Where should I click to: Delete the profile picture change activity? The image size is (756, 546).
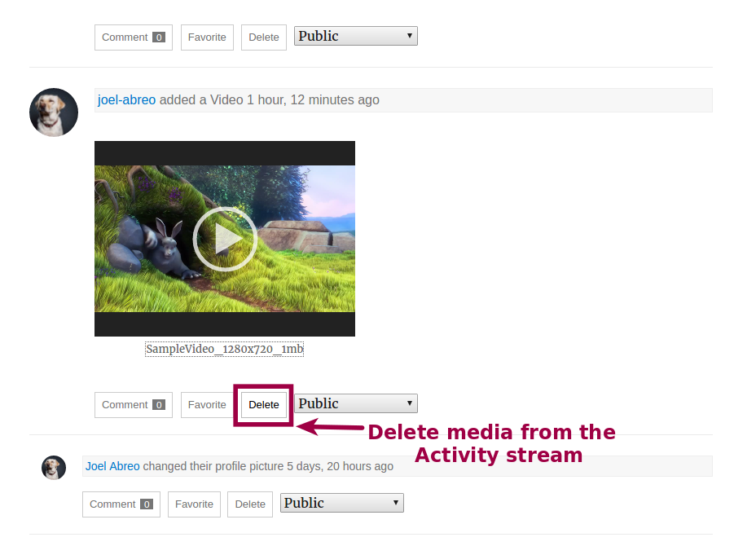click(249, 504)
